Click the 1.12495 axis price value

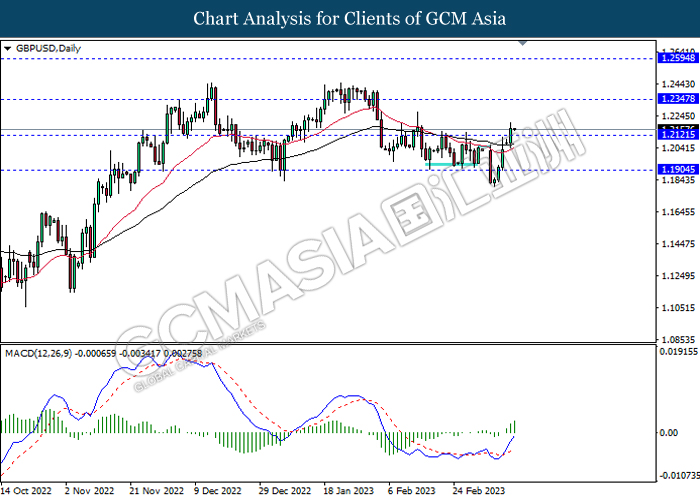click(x=678, y=275)
